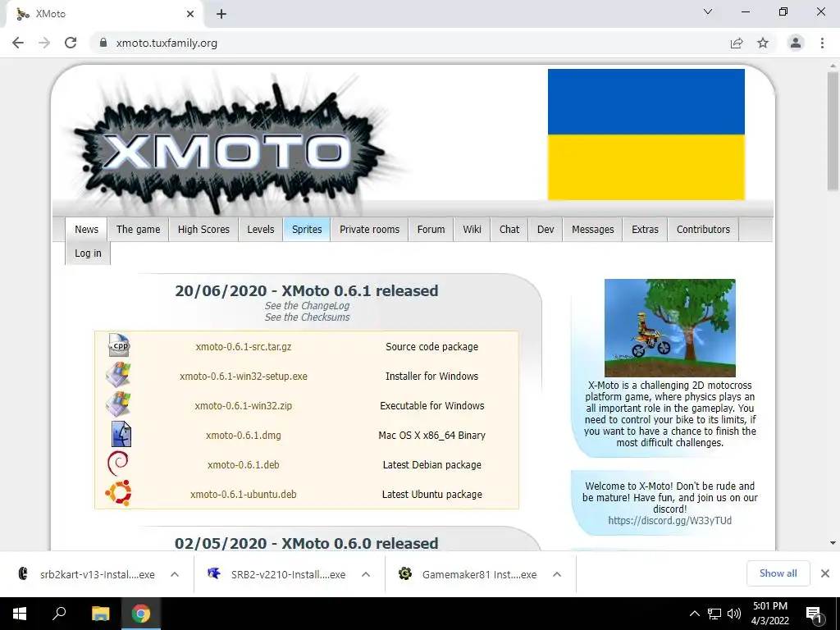Viewport: 840px width, 630px height.
Task: Open the High Scores tab
Action: tap(203, 230)
